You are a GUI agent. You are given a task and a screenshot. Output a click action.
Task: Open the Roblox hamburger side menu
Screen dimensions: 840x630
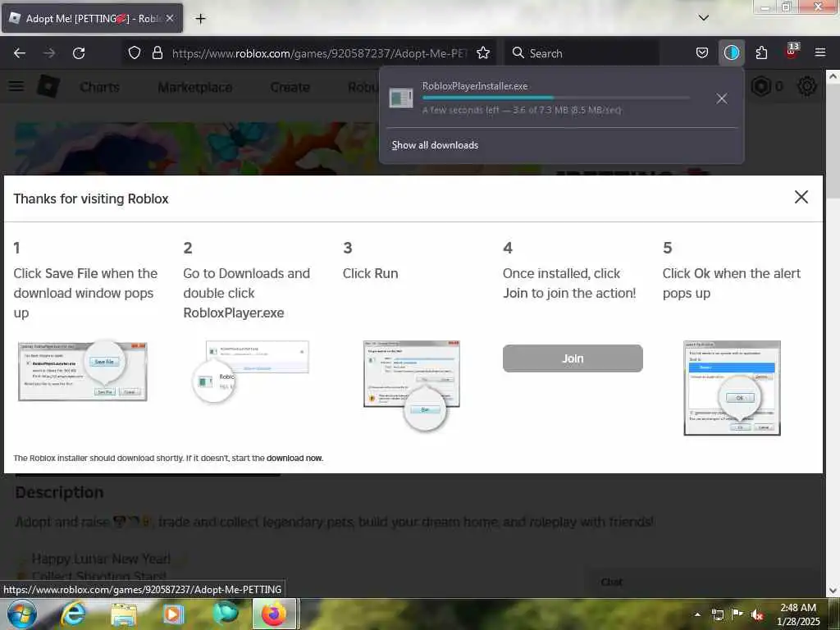(16, 85)
